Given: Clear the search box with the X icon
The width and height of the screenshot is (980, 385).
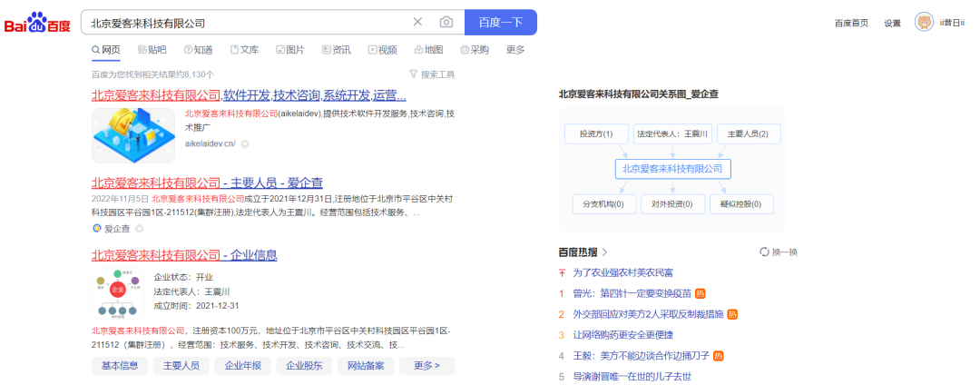Looking at the screenshot, I should tap(417, 23).
